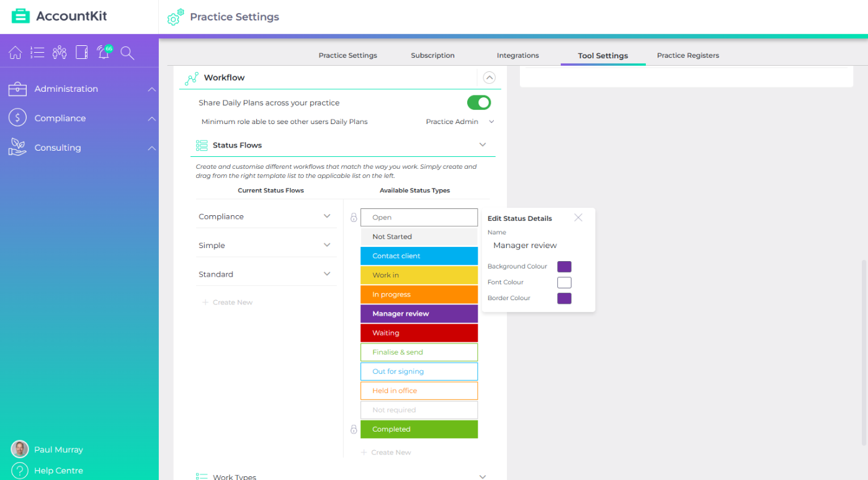Screen dimensions: 868x480
Task: Click the Consulting plant-hand icon
Action: pyautogui.click(x=17, y=147)
